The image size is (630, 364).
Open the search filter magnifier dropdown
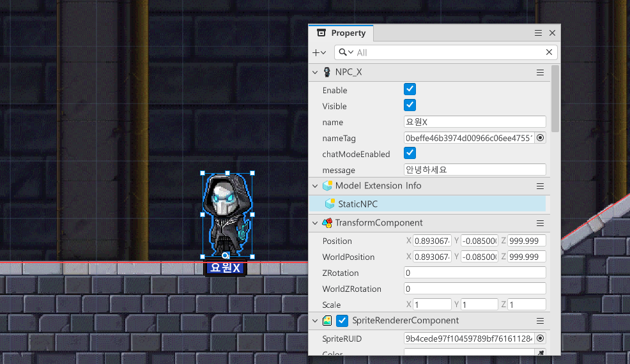pos(346,52)
